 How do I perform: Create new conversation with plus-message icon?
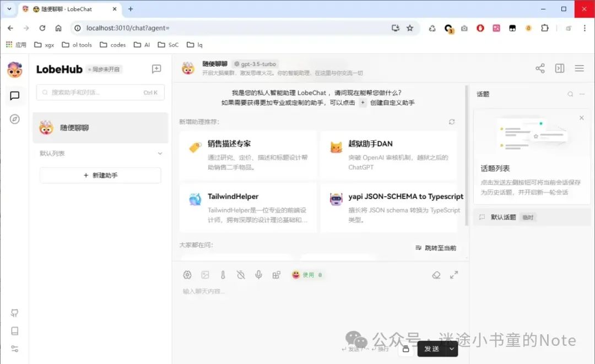point(156,69)
